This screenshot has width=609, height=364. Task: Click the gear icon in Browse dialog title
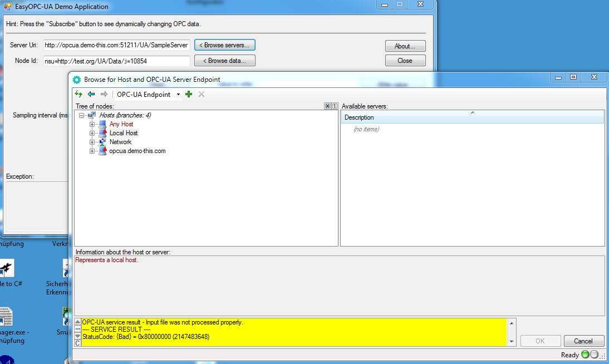[x=76, y=80]
